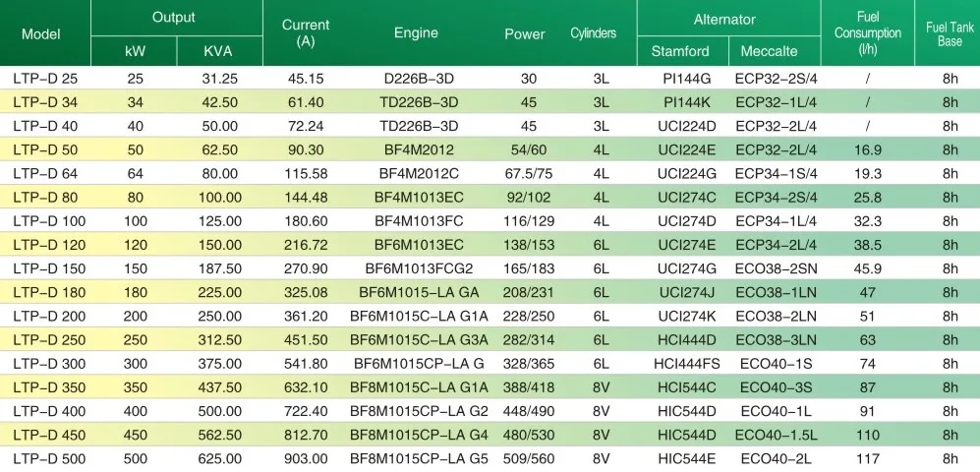Viewport: 980px width, 472px height.
Task: Click the LTP-D 25 model cell
Action: tap(44, 77)
